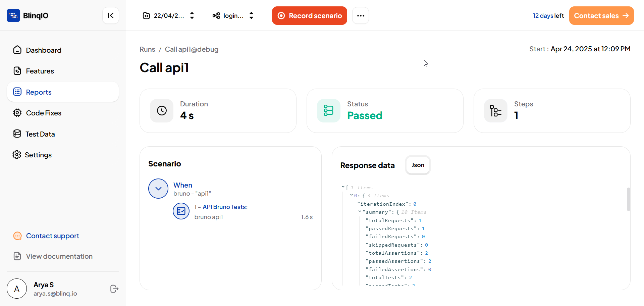The width and height of the screenshot is (644, 306).
Task: Click the Steps flowchart icon
Action: pyautogui.click(x=495, y=110)
